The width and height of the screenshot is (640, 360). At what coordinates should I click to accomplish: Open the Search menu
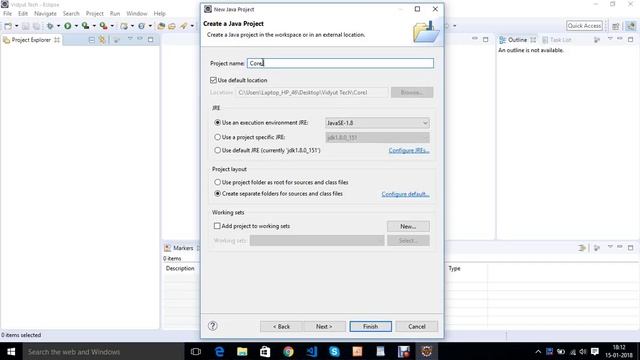[71, 13]
